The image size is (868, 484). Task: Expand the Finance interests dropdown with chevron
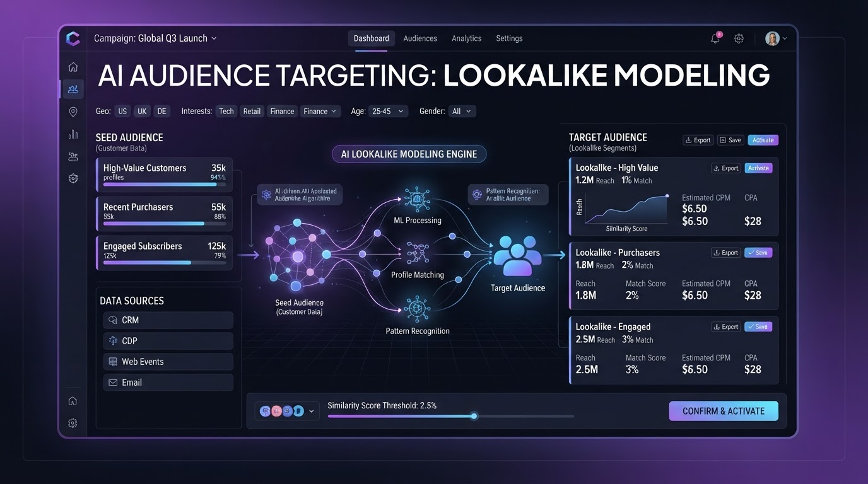320,112
